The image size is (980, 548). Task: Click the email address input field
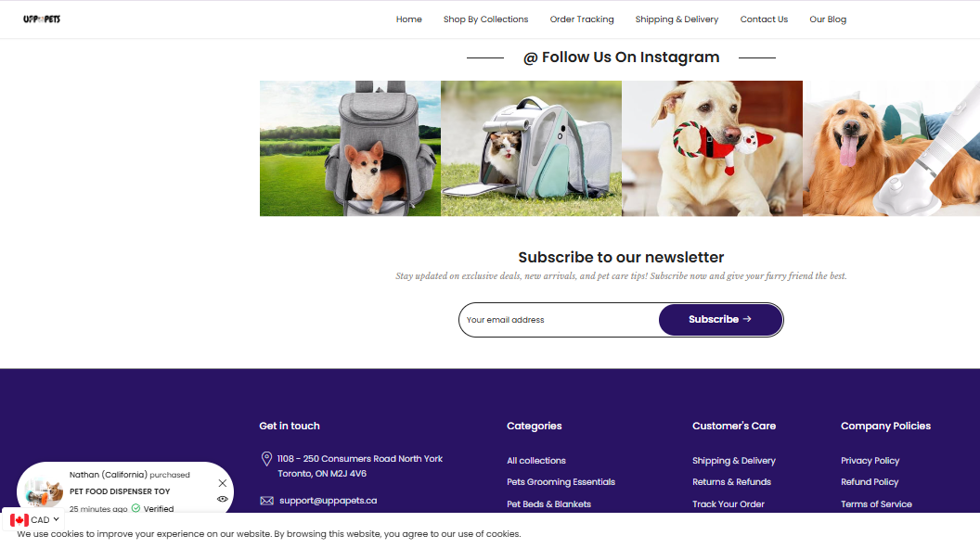tap(559, 320)
